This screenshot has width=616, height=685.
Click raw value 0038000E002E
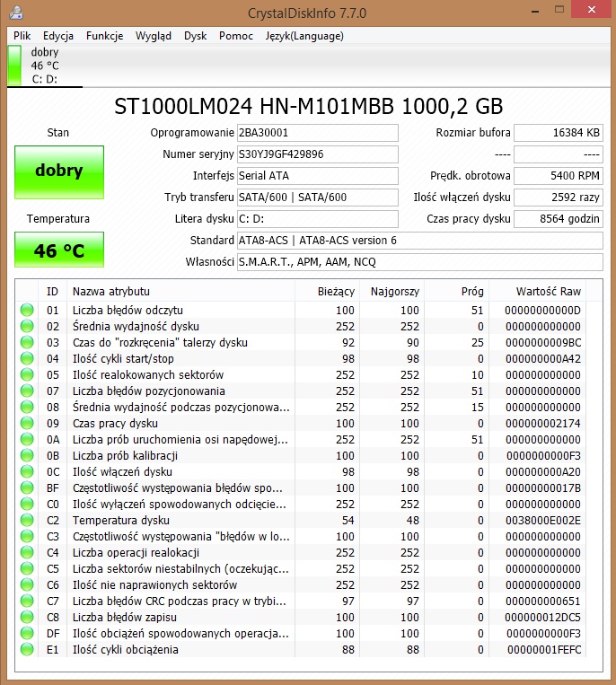point(543,521)
